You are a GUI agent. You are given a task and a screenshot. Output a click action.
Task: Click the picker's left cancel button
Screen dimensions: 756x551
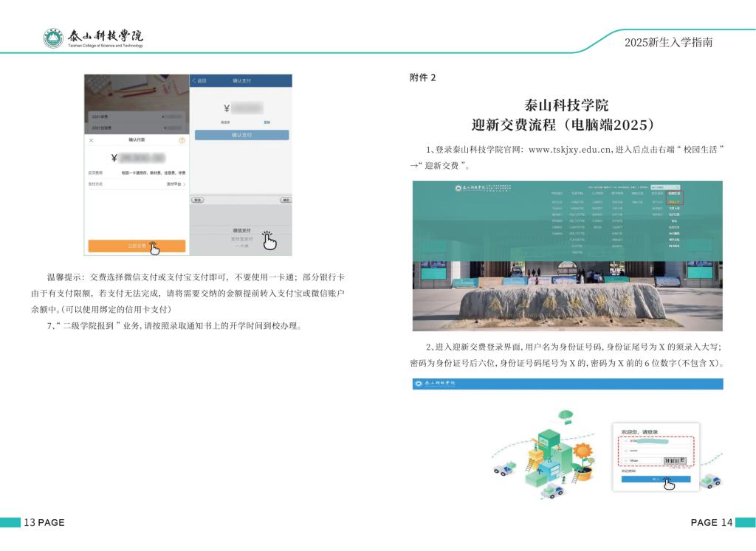click(197, 200)
